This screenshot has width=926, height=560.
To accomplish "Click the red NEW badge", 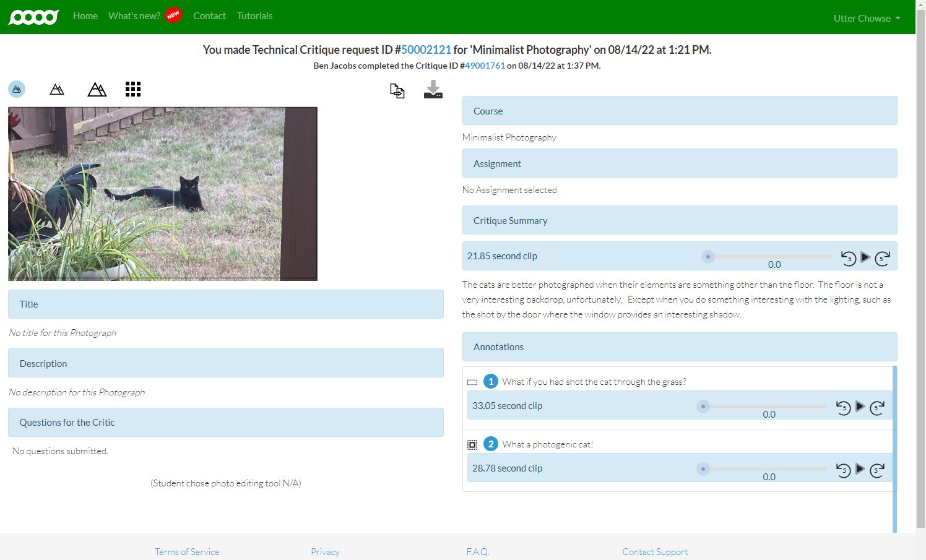I will (x=173, y=14).
